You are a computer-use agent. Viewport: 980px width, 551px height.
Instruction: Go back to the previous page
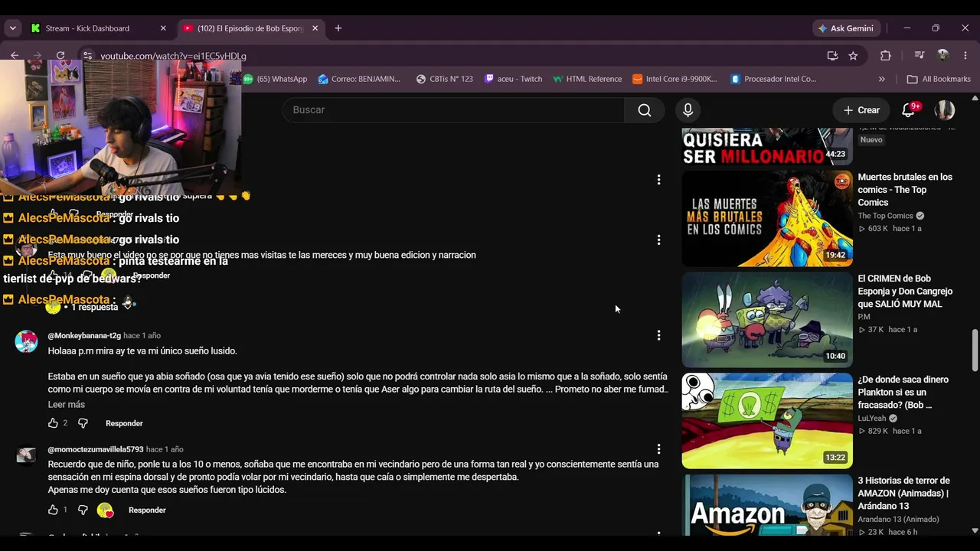(15, 56)
